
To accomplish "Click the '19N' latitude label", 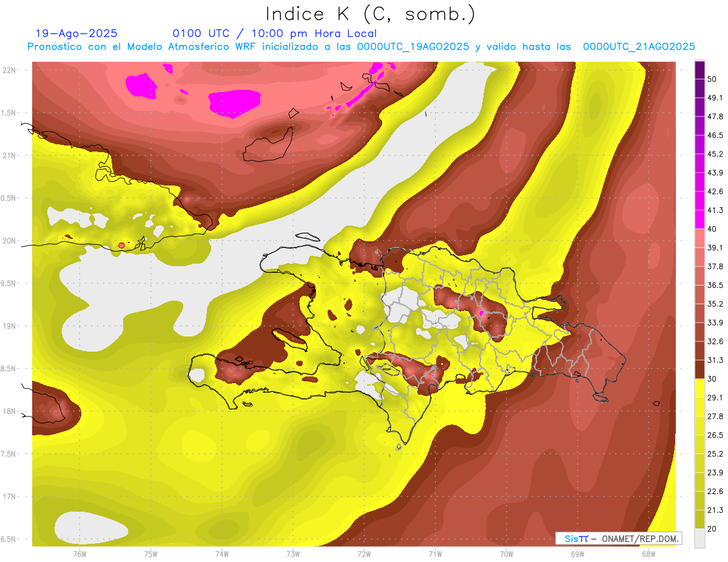I will pos(10,326).
